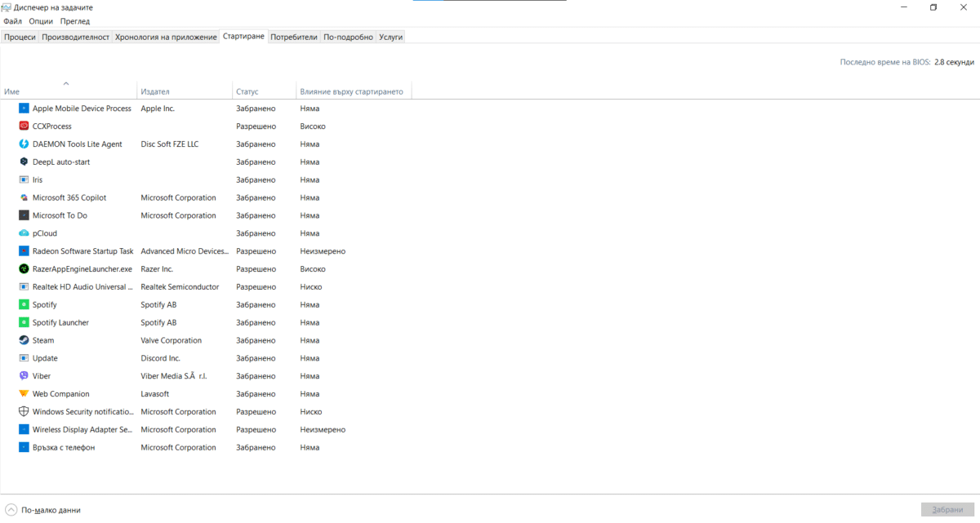Switch to the Потребители tab
The height and width of the screenshot is (523, 980).
point(294,38)
